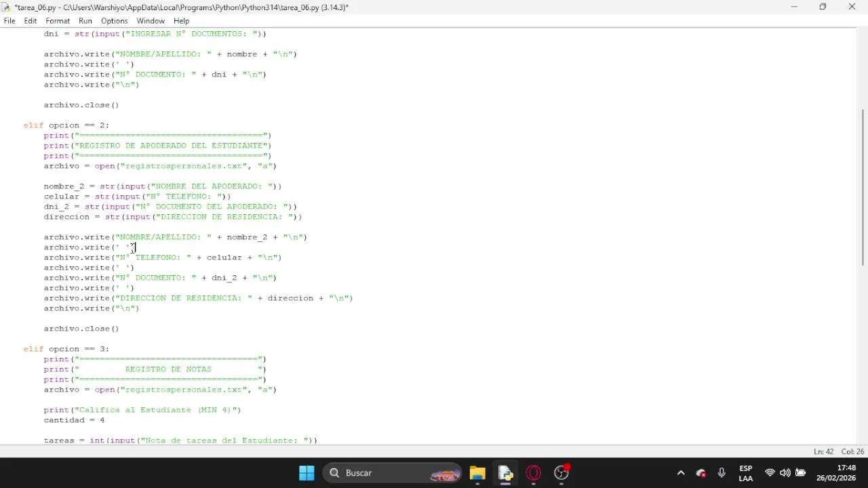Click the vertical scrollbar thumb
The image size is (868, 488).
862,186
